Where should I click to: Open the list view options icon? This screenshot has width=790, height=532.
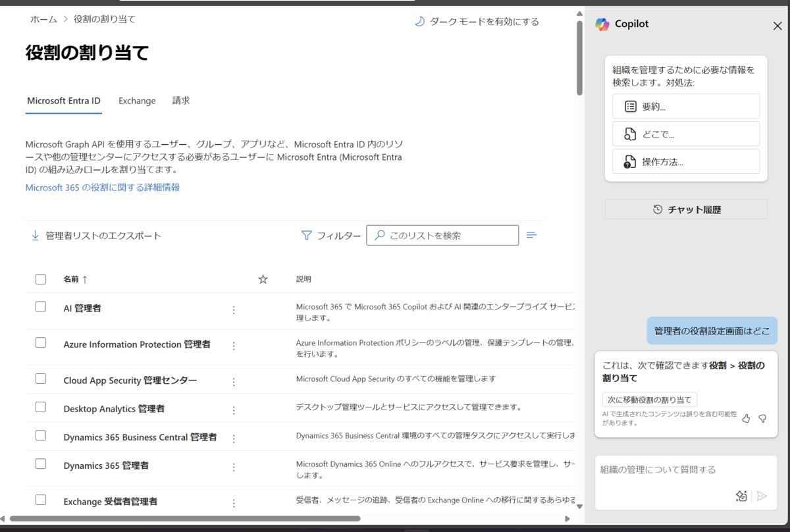531,235
